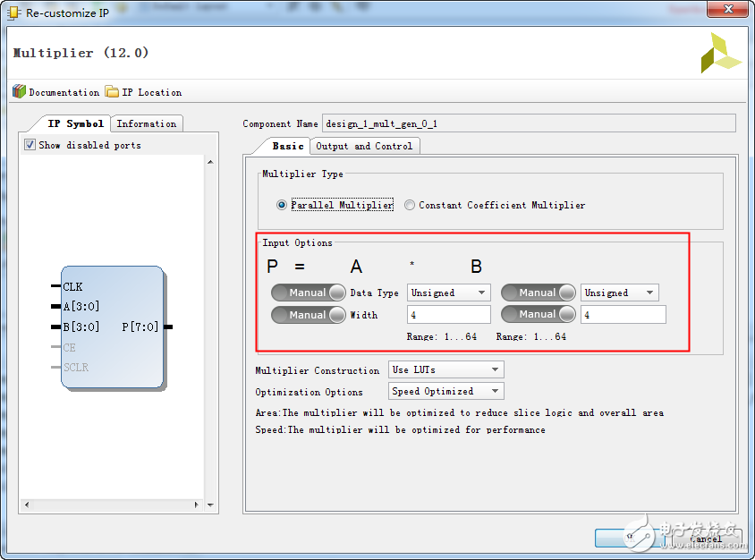Toggle Manual switch for A Data Type

[x=309, y=293]
